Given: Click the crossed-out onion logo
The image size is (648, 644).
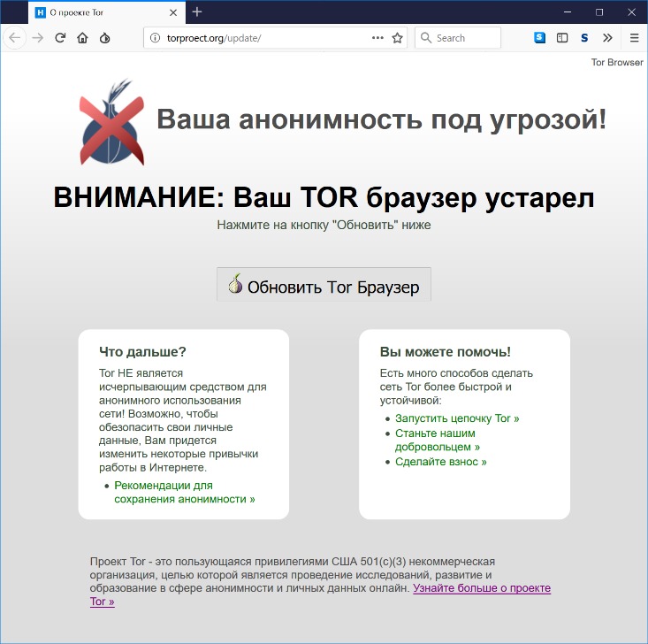Looking at the screenshot, I should (111, 122).
